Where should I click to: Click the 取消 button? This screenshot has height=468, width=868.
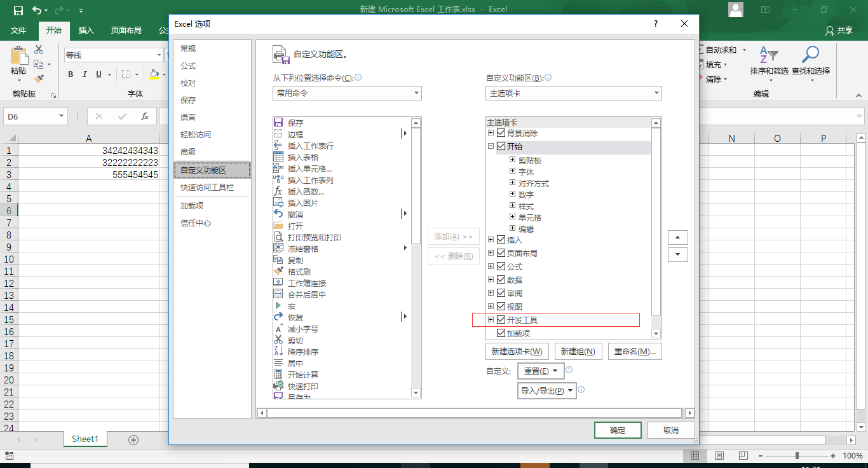[671, 430]
